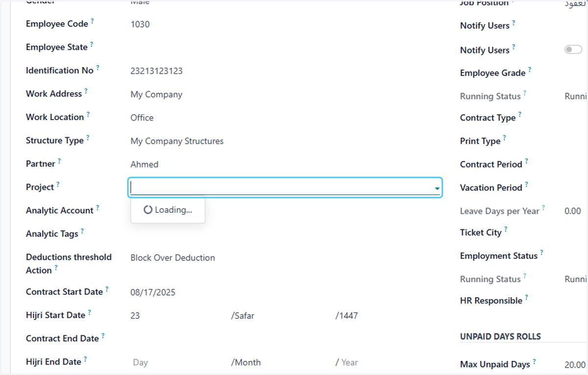Click the Analytic Account label
588x375 pixels.
click(x=59, y=210)
